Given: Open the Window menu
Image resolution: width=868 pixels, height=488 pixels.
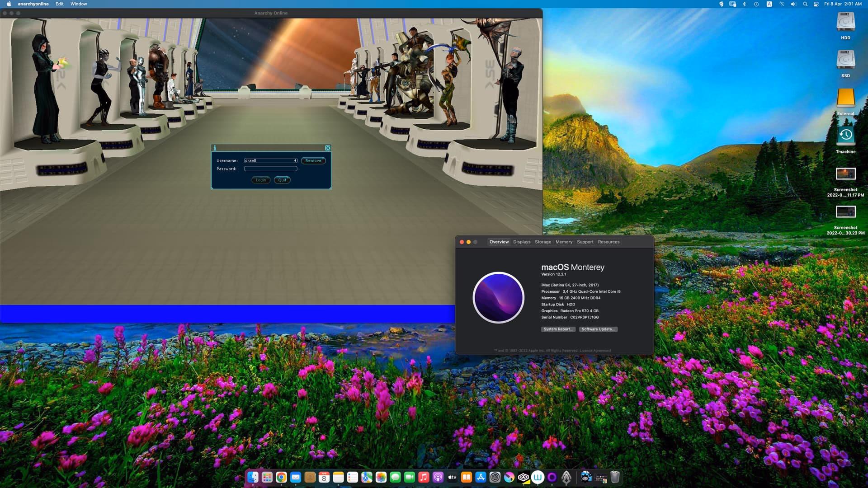Looking at the screenshot, I should click(x=79, y=4).
